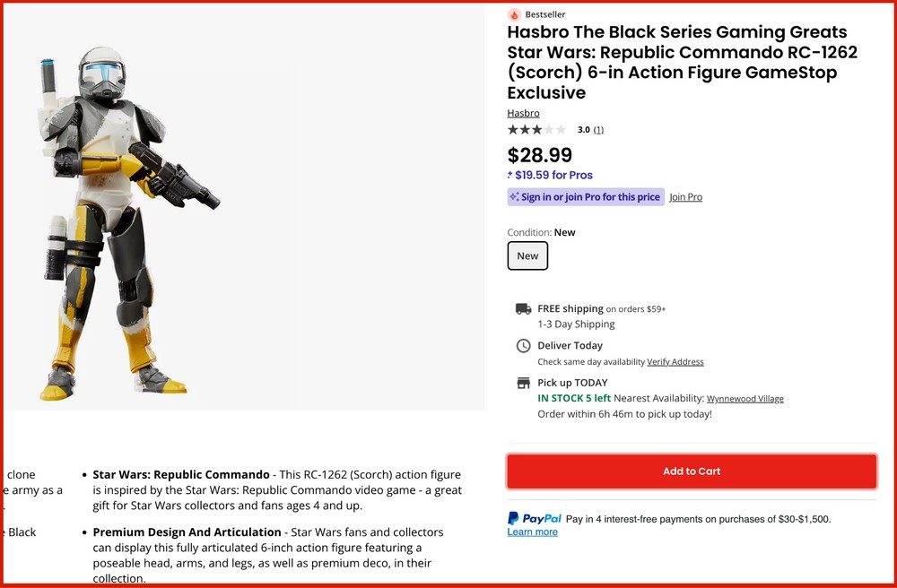Click the Pick up TODAY storefront icon
The image size is (897, 588).
point(523,383)
